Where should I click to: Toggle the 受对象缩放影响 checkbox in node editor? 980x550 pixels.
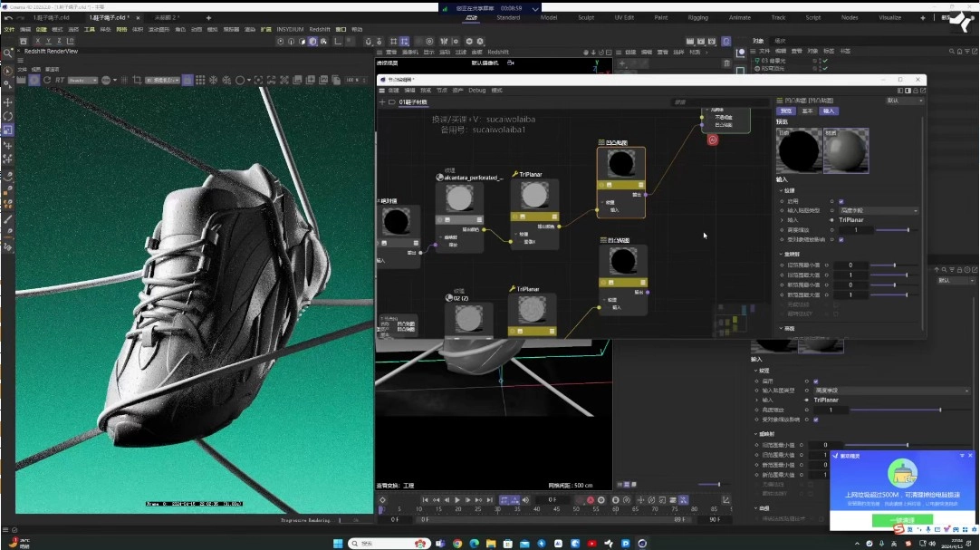pos(841,239)
